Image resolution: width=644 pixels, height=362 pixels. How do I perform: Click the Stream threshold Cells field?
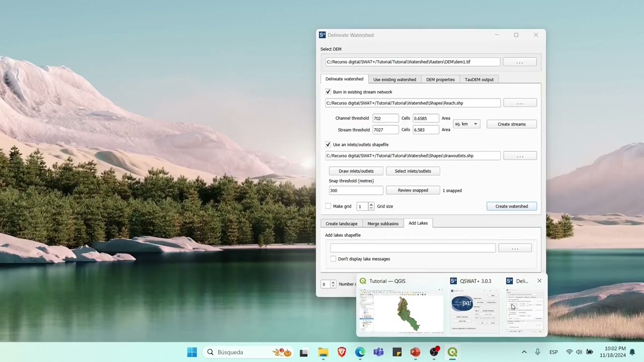click(385, 130)
